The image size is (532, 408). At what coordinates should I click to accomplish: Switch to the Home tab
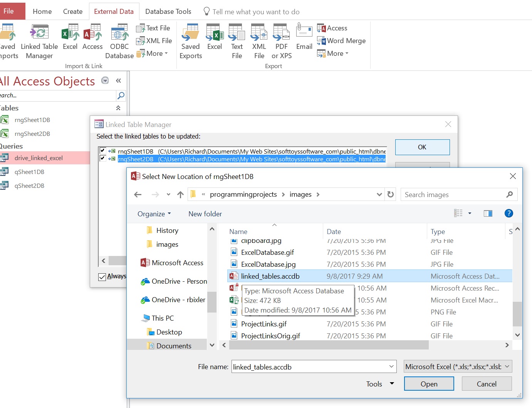42,12
